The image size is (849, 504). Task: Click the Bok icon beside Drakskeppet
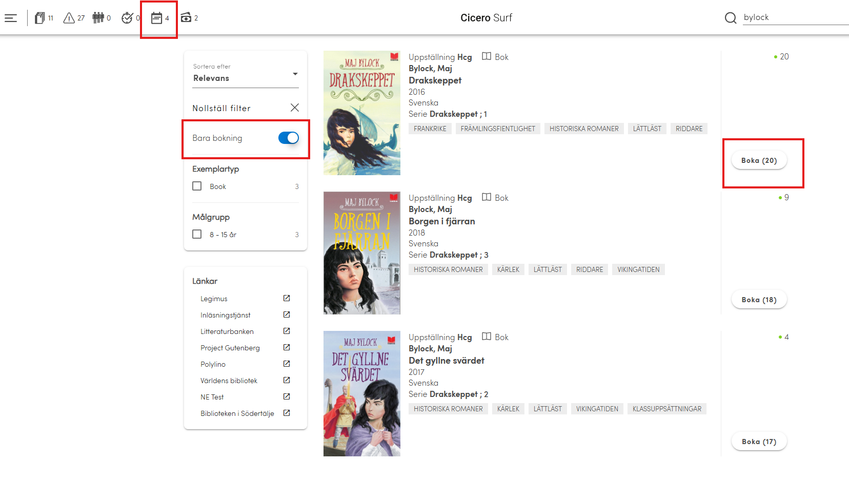point(487,56)
